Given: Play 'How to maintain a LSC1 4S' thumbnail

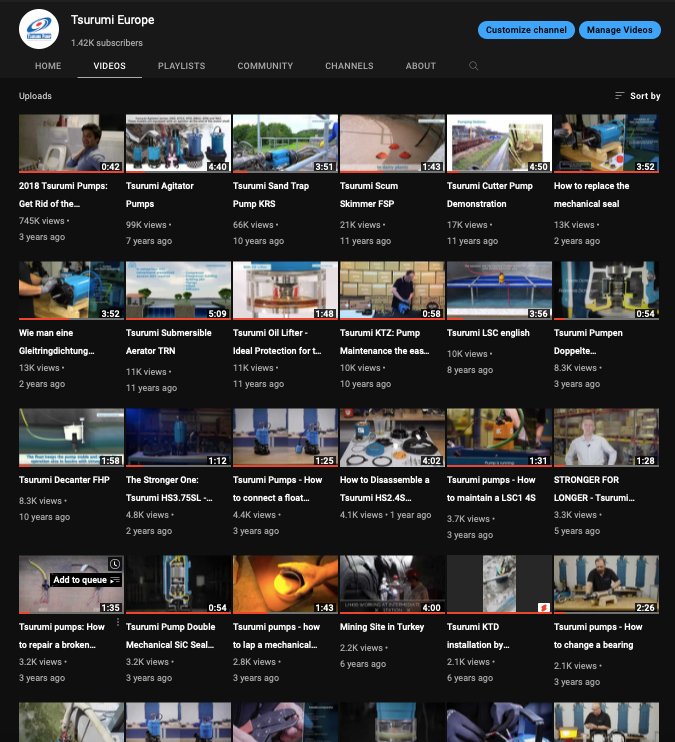Looking at the screenshot, I should 499,437.
